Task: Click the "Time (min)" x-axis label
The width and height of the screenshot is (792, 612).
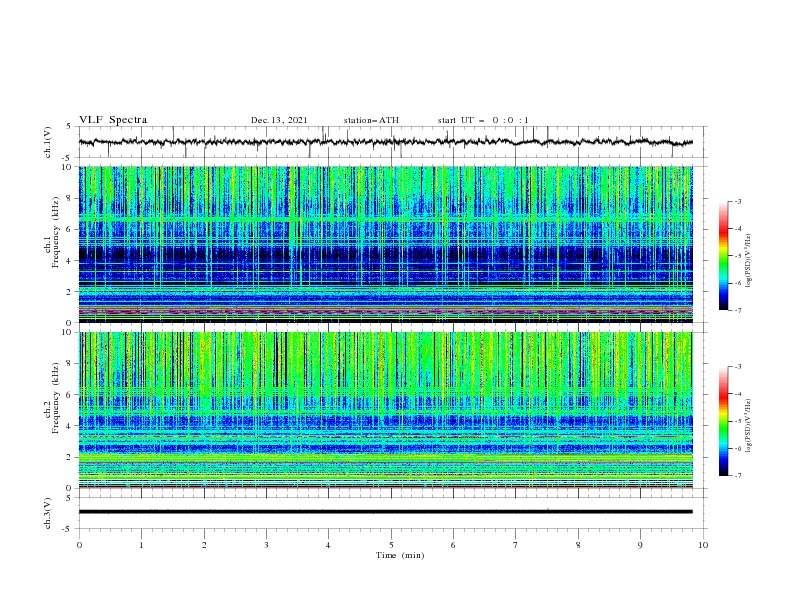Action: pyautogui.click(x=400, y=555)
